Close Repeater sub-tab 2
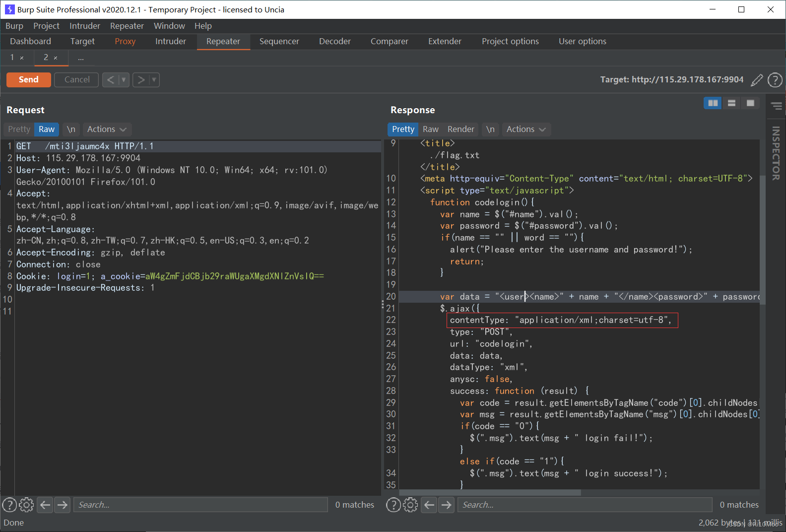This screenshot has height=532, width=786. tap(56, 58)
